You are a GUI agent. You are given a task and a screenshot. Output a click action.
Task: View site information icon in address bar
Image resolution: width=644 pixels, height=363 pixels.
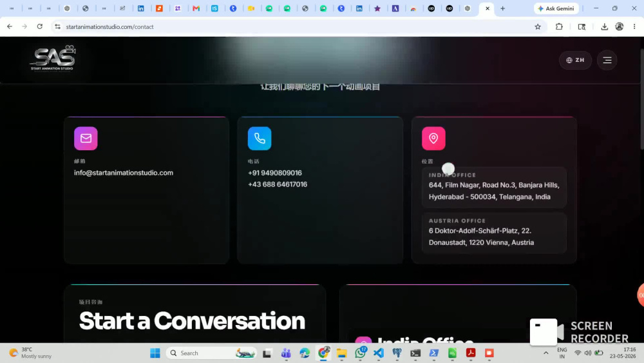click(57, 26)
